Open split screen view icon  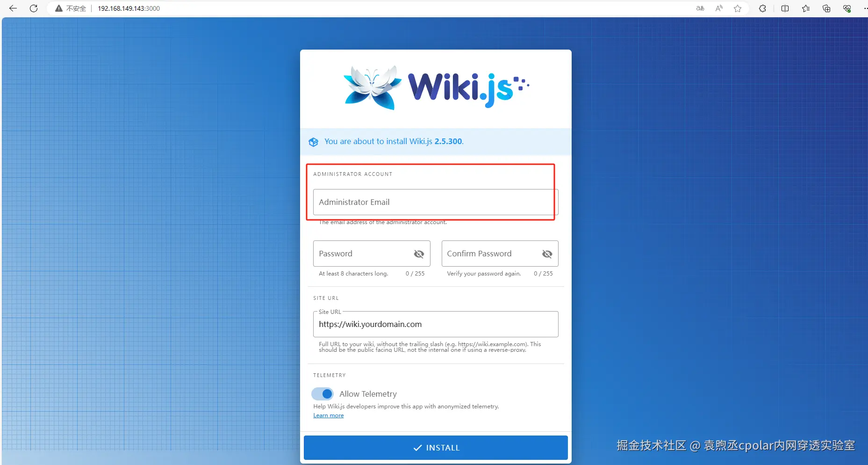(x=785, y=8)
